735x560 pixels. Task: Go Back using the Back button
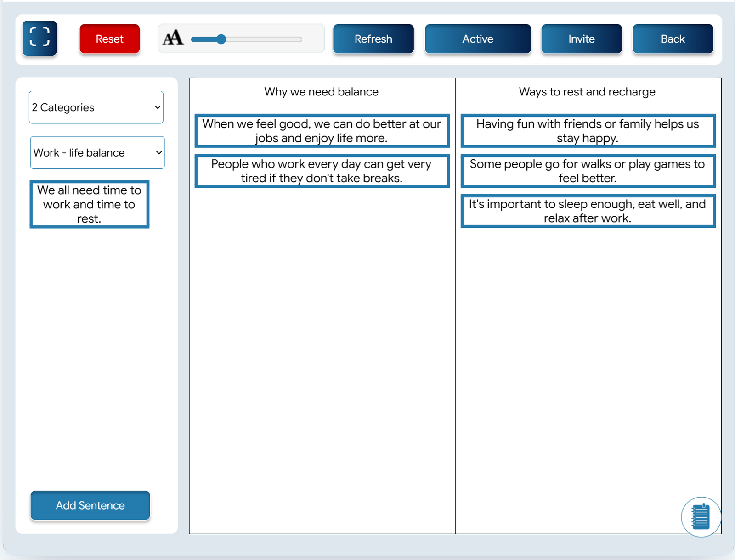tap(673, 39)
